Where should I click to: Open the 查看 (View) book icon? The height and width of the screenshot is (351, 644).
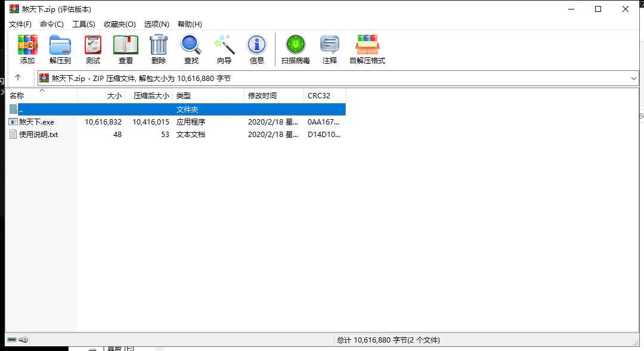pyautogui.click(x=126, y=45)
